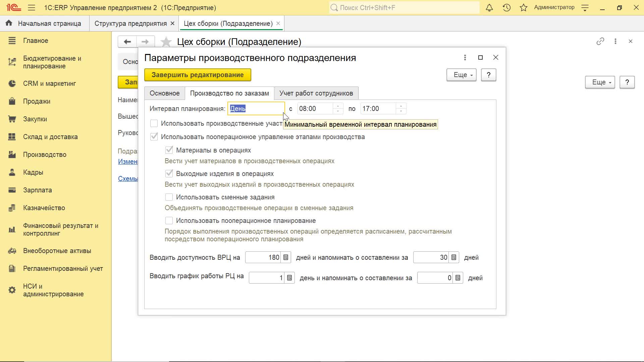Click Завершить редактирование button

click(x=198, y=75)
